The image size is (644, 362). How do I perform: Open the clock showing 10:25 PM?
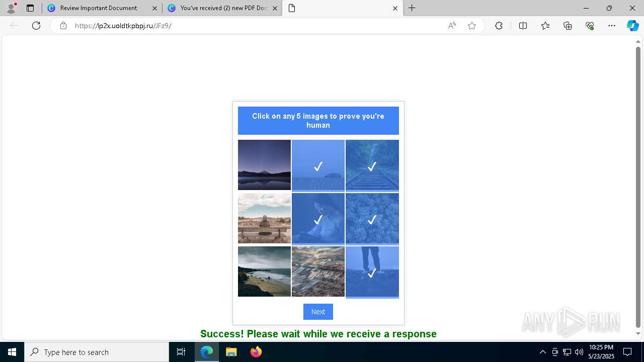[601, 352]
